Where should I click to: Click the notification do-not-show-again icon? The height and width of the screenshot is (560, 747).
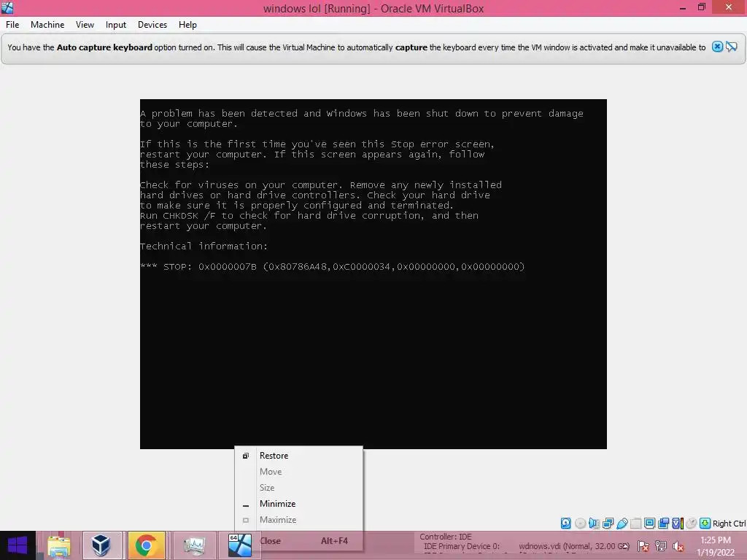point(731,47)
